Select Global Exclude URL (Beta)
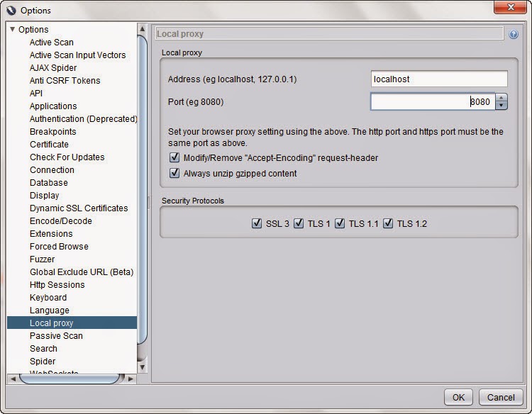 [82, 272]
